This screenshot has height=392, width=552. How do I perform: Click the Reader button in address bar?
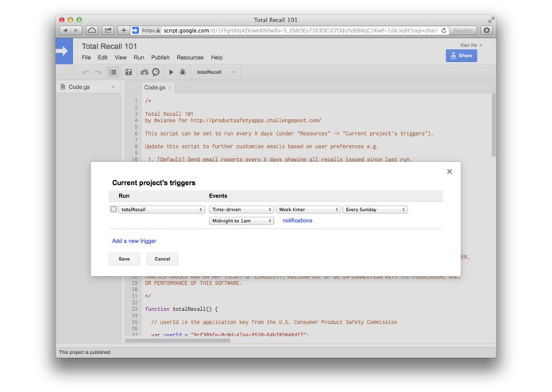pyautogui.click(x=463, y=31)
